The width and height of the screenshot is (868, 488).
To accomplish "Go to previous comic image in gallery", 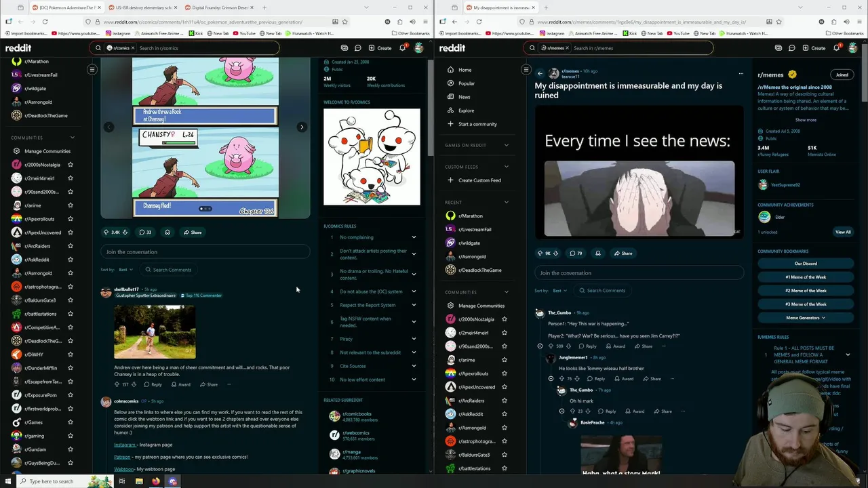I will 108,127.
